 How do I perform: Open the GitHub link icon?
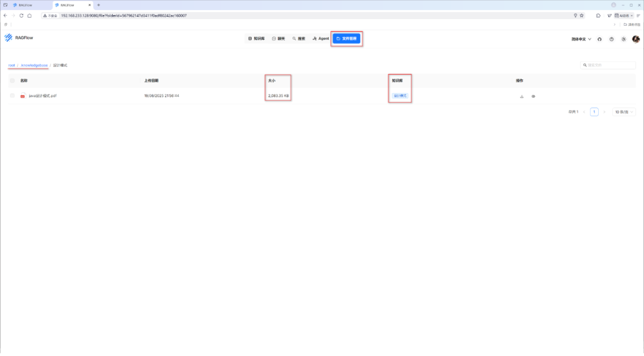[x=600, y=39]
